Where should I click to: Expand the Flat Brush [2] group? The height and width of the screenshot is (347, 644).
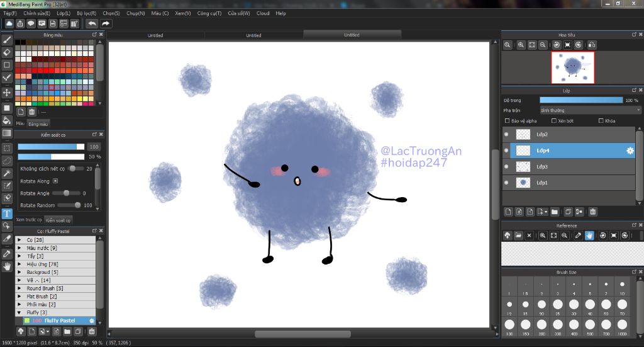coord(19,296)
